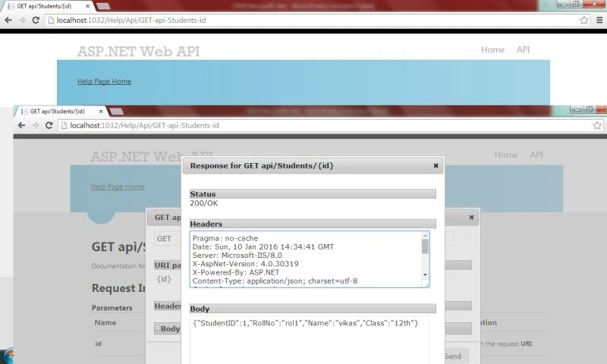607x364 pixels.
Task: Click back arrow in lower browser window
Action: click(x=22, y=125)
